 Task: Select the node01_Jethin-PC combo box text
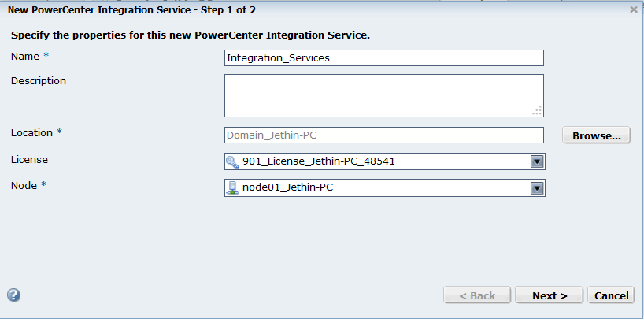(293, 188)
